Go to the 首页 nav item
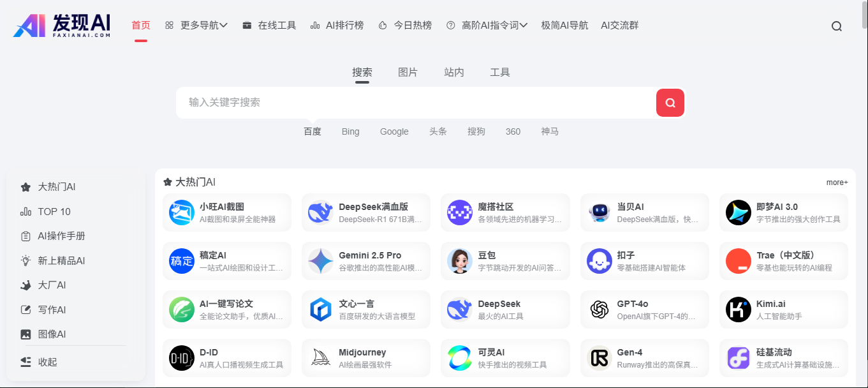Image resolution: width=868 pixels, height=388 pixels. coord(141,26)
